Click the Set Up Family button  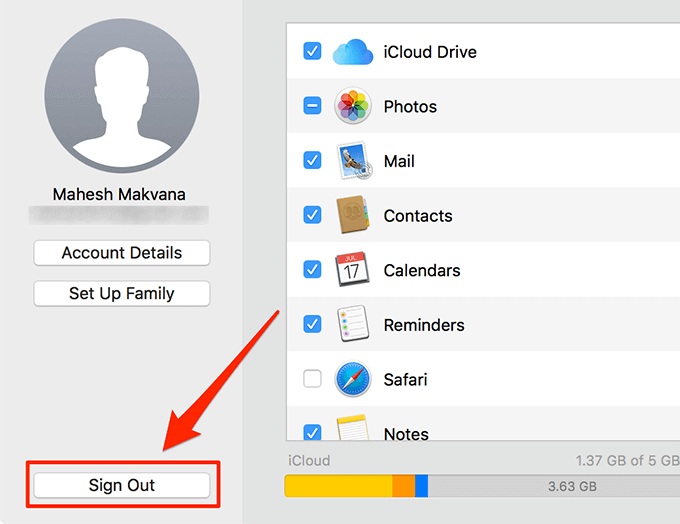point(122,294)
